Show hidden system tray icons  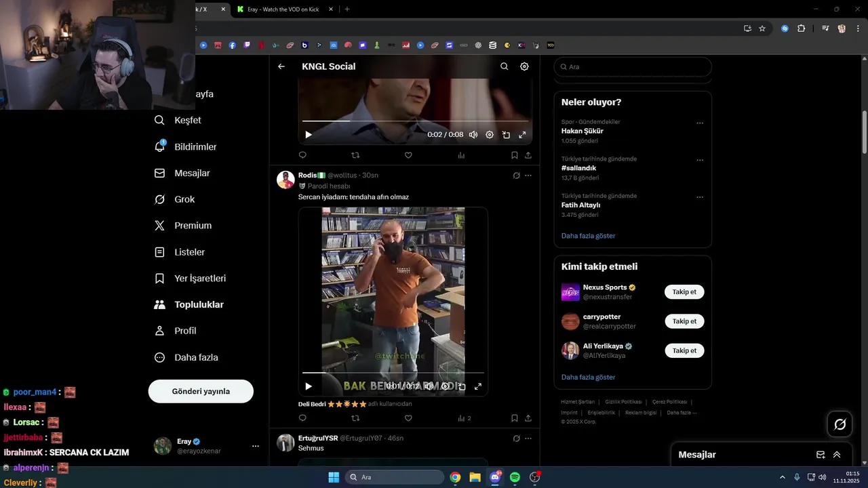pos(783,477)
